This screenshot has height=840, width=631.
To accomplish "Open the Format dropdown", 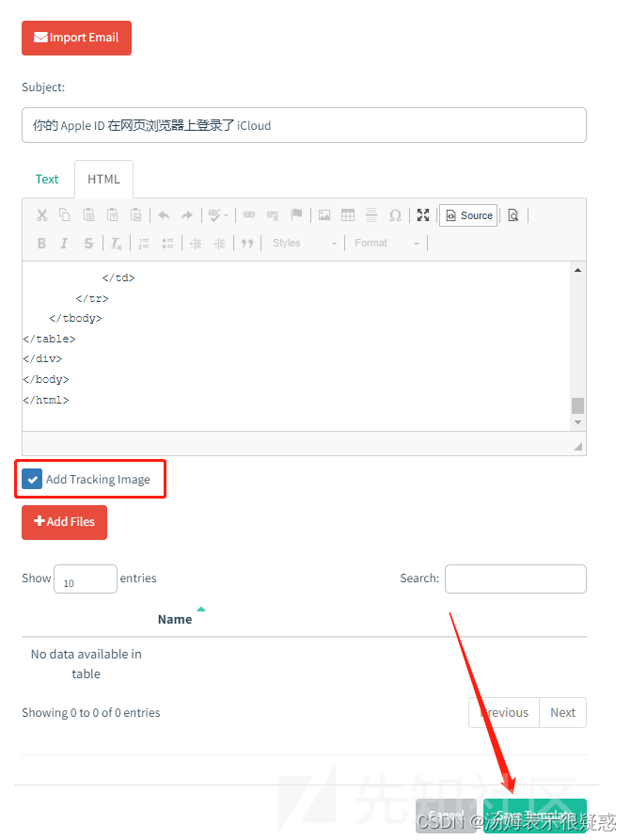I will click(x=386, y=244).
